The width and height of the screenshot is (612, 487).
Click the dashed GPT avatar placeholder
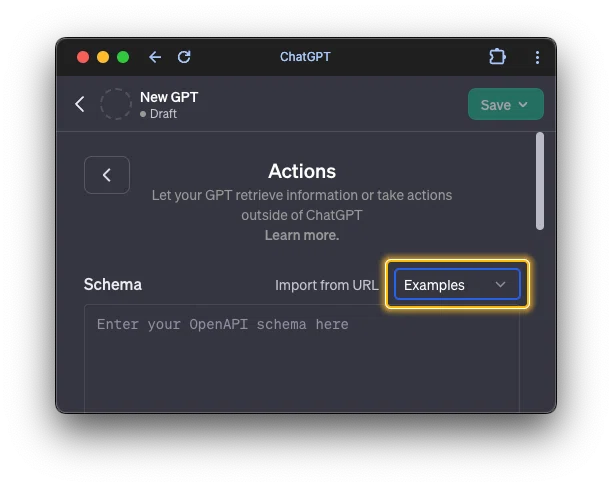116,104
